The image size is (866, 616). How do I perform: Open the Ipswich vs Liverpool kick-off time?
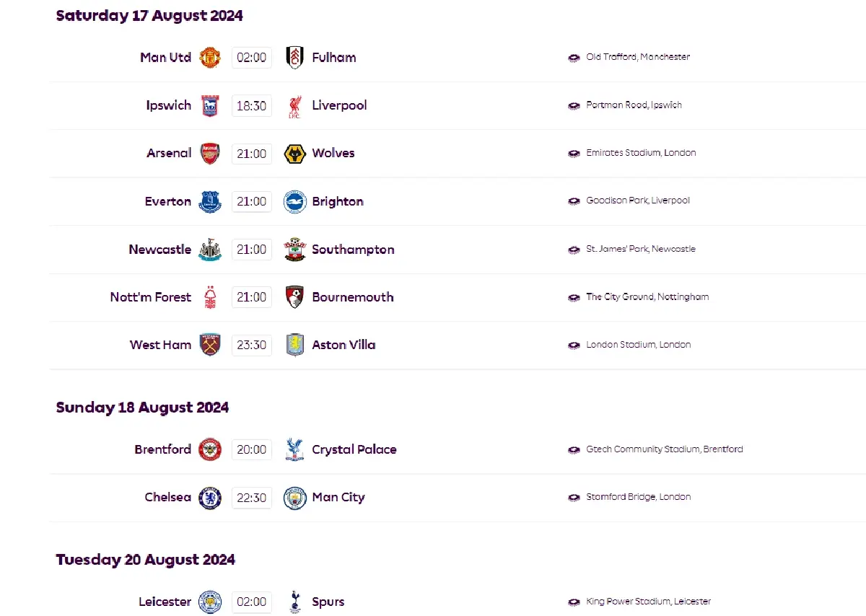click(x=251, y=105)
